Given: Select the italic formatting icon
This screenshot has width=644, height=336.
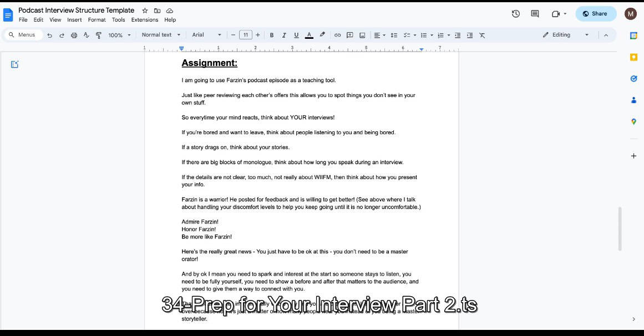Looking at the screenshot, I should (283, 34).
